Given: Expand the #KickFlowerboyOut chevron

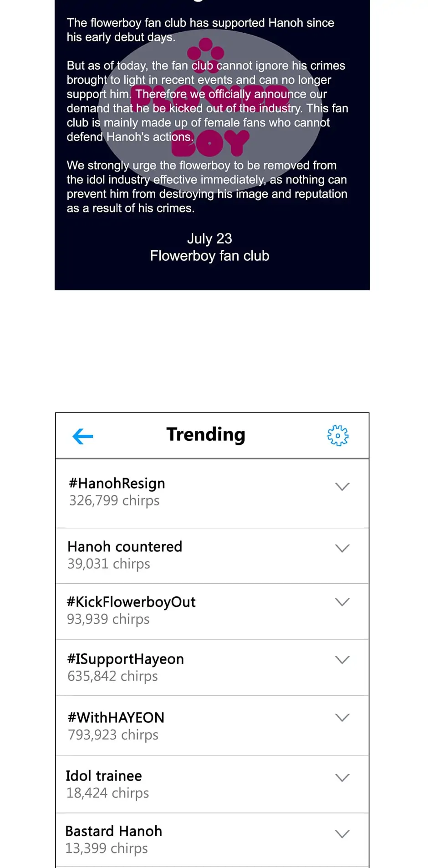Looking at the screenshot, I should point(342,602).
